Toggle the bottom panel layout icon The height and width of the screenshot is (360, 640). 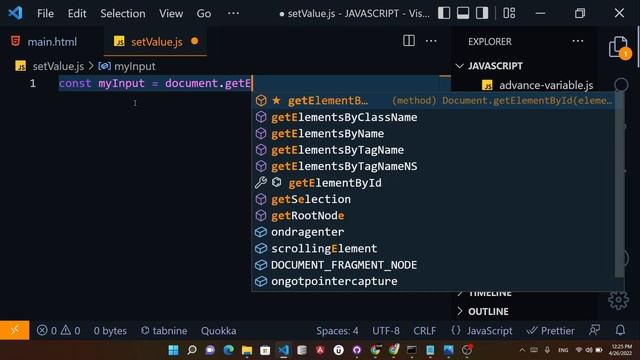(463, 13)
